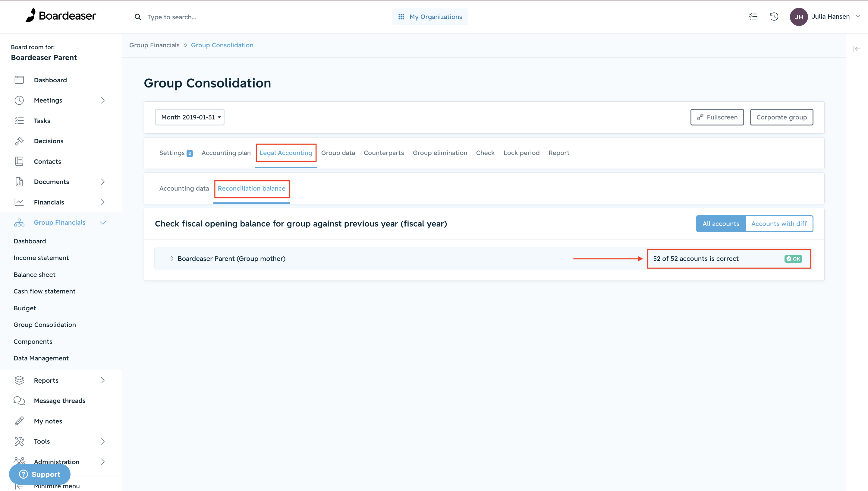Expand the Boardeaser Parent (Group mother) row
The width and height of the screenshot is (868, 491).
tap(171, 259)
